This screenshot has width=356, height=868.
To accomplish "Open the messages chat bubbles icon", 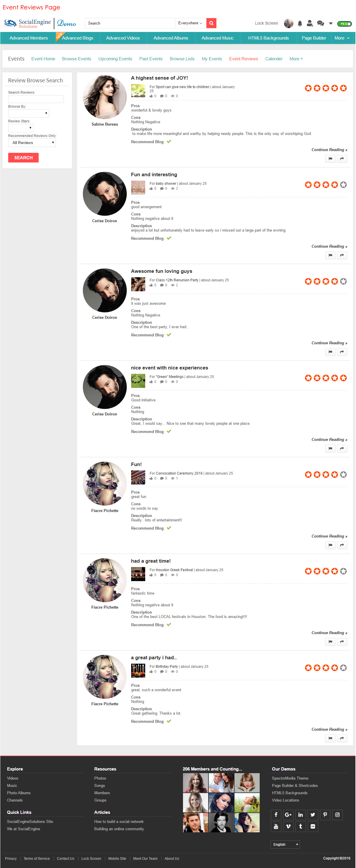I will coord(320,24).
